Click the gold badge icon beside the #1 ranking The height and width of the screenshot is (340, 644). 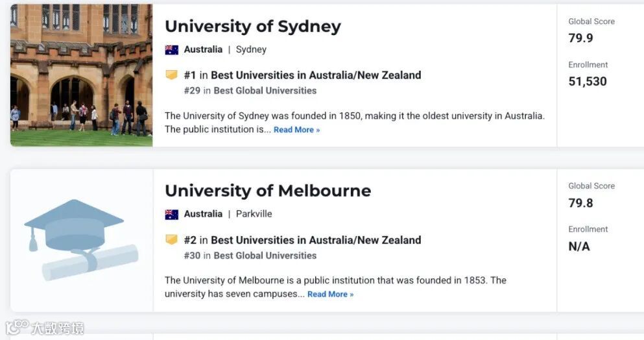[171, 75]
